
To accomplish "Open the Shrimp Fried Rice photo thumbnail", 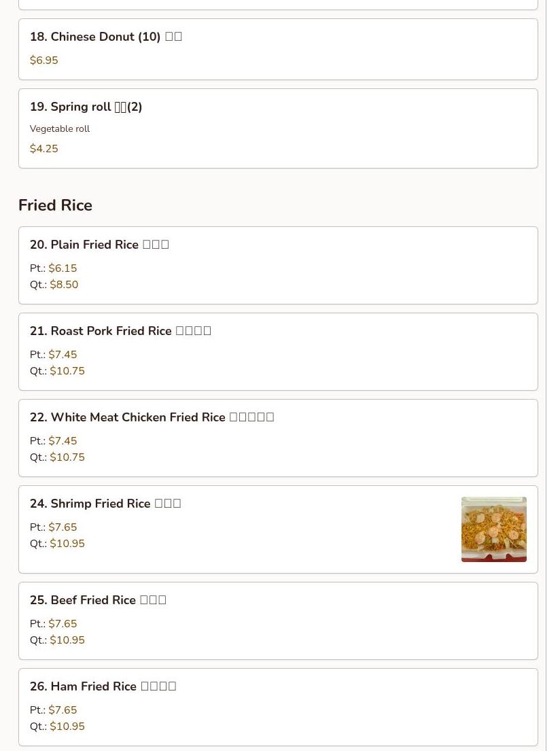I will 493,529.
